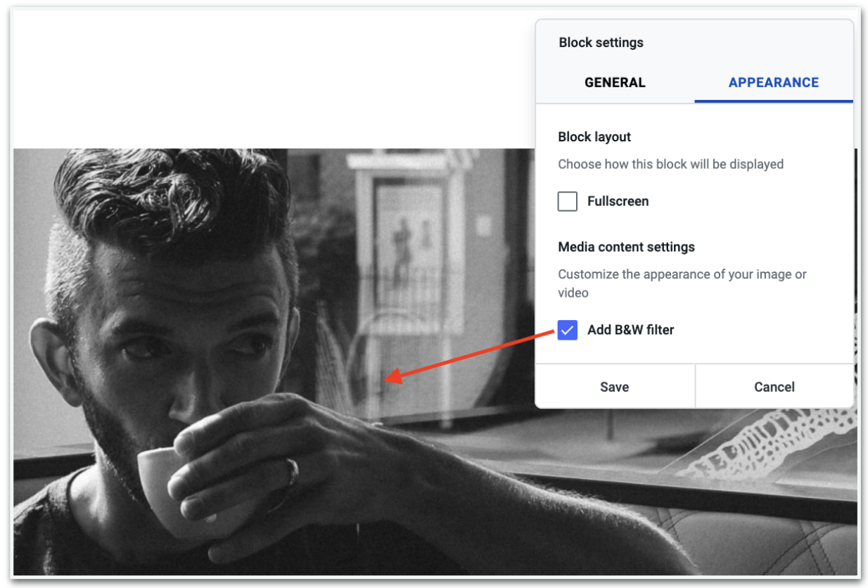Screen dimensions: 868x588
Task: Cancel the block settings dialog
Action: click(774, 386)
